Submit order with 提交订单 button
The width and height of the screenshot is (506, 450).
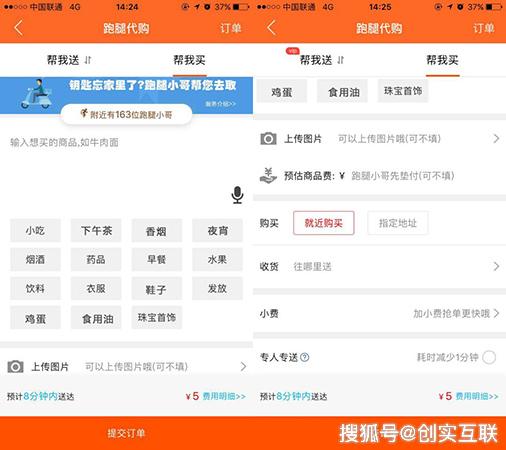coord(126,433)
